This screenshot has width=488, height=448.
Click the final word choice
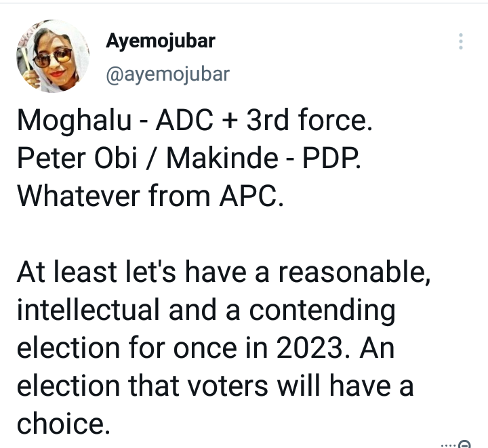tap(64, 424)
